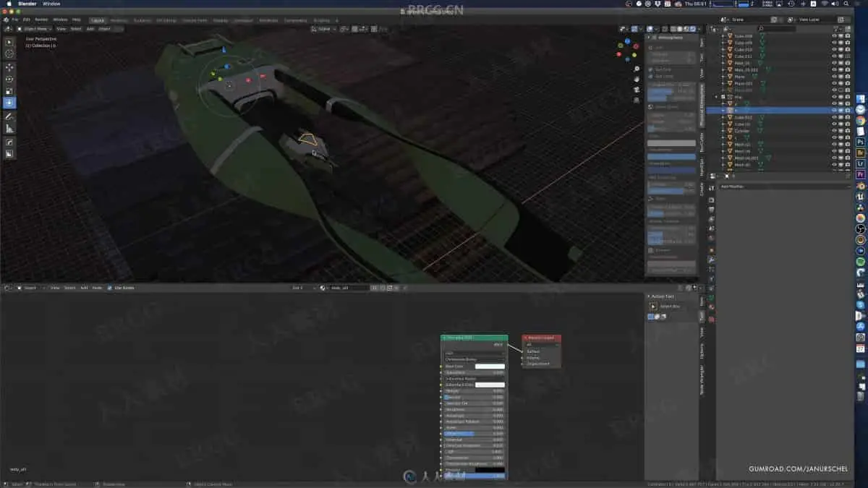Click the Dropbox menu bar icon
The image size is (868, 488).
(658, 4)
